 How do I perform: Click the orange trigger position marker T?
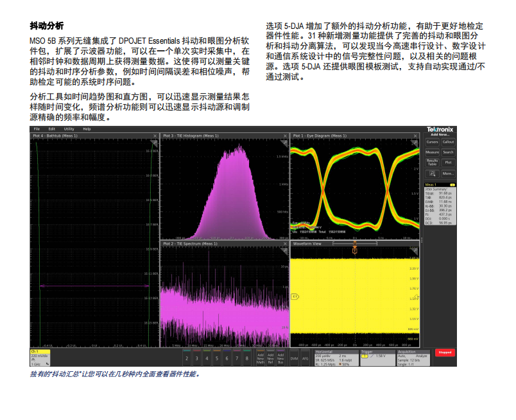[x=355, y=251]
